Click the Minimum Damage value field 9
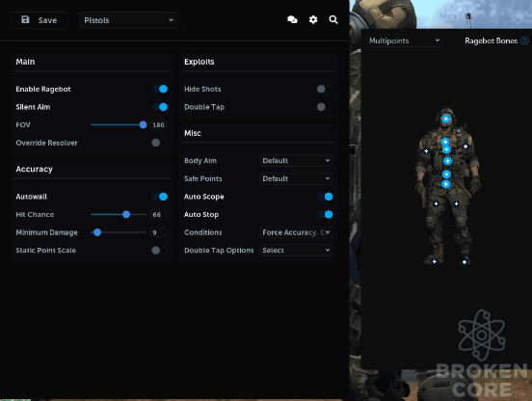This screenshot has width=532, height=401. point(158,232)
